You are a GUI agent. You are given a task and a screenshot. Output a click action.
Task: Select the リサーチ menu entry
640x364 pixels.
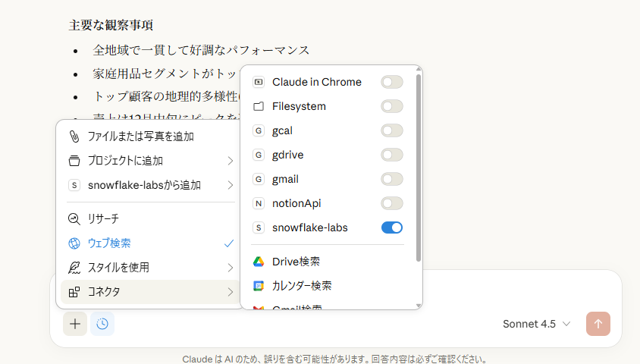point(151,218)
